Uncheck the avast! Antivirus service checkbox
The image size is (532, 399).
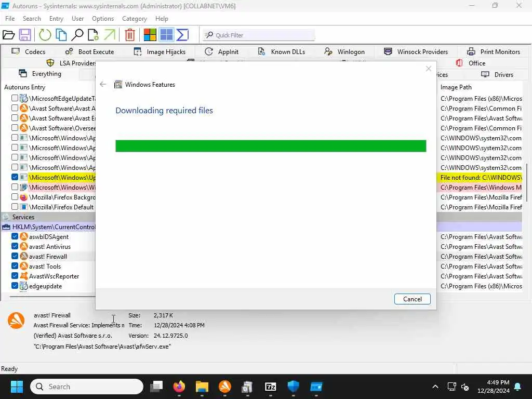click(x=15, y=246)
